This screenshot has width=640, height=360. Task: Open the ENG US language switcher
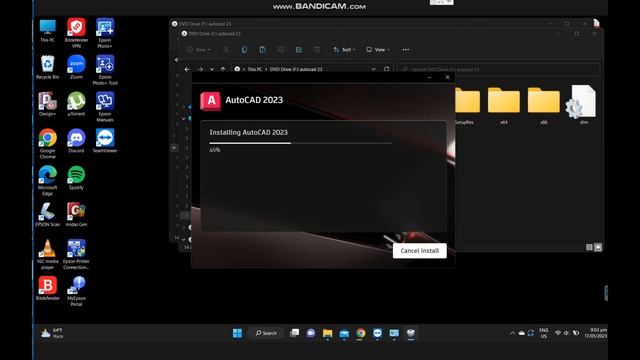544,333
